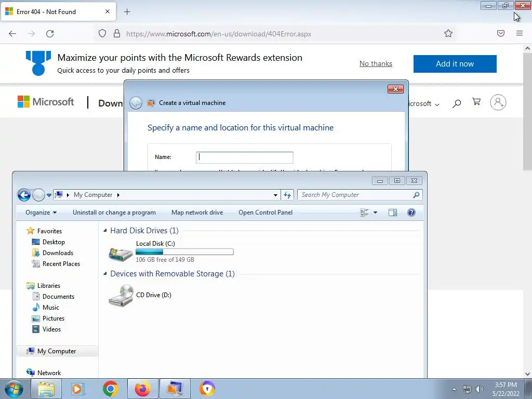The image size is (532, 399).
Task: Toggle the preview pane icon
Action: 393,212
